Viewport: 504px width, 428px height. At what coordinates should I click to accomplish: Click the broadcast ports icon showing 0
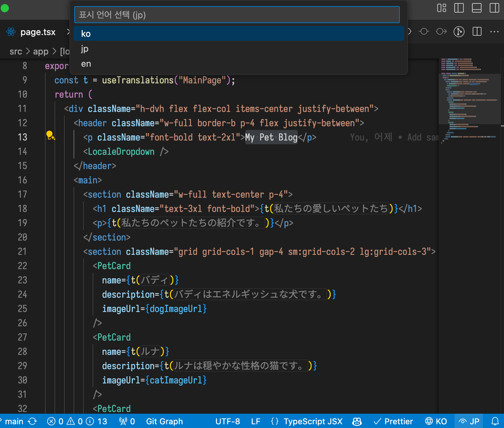pyautogui.click(x=127, y=422)
